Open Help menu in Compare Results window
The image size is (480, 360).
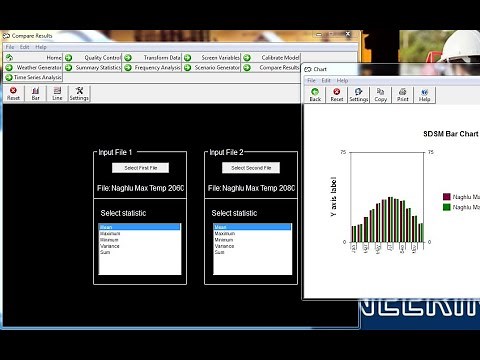[41, 47]
